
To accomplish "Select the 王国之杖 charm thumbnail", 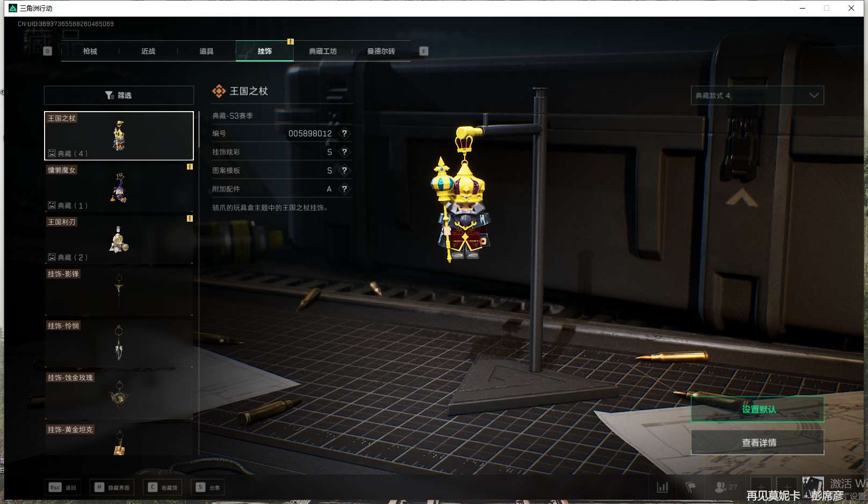I will coord(119,136).
